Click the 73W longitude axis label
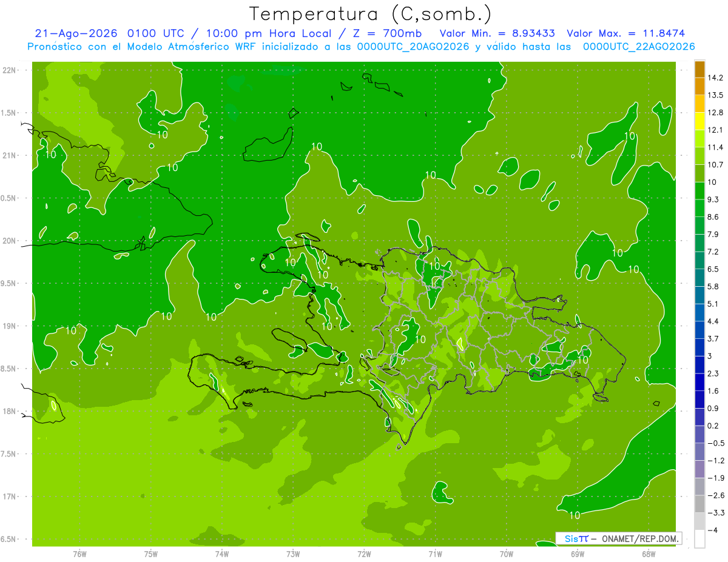Viewport: 728px width, 562px height. [x=293, y=554]
